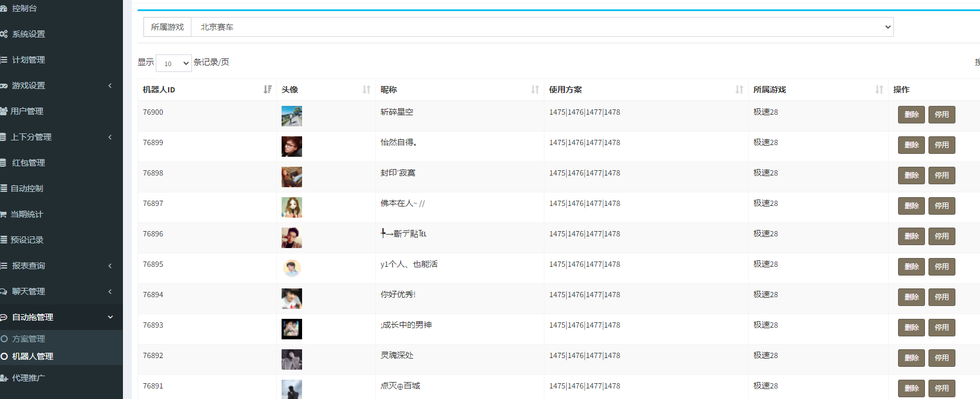Sort by 所属游戏 column icon
980x399 pixels.
point(879,90)
